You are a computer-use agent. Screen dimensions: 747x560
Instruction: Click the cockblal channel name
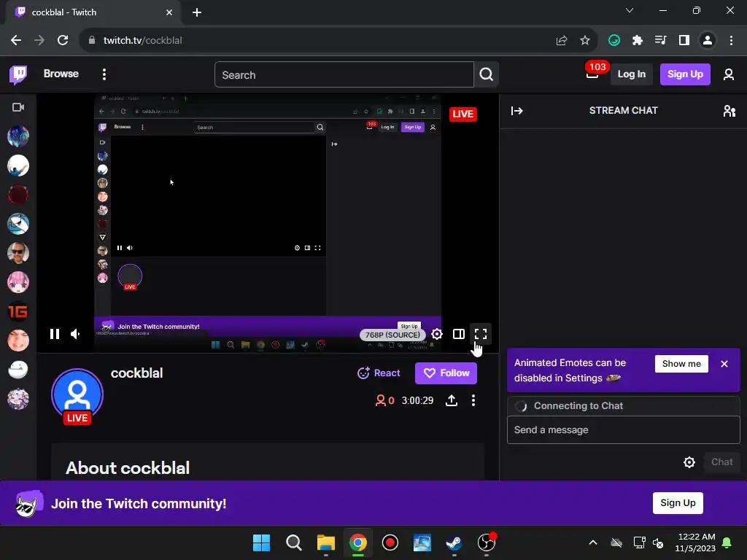coord(136,373)
